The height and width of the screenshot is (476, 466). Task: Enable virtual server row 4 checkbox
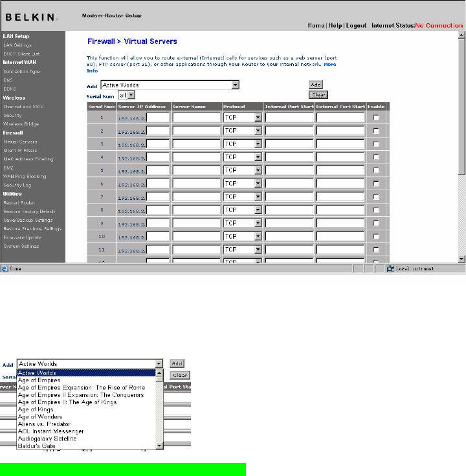tap(376, 157)
